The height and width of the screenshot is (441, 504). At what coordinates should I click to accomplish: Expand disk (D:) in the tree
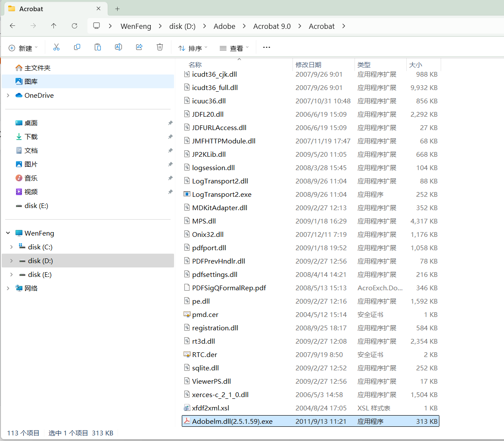12,261
